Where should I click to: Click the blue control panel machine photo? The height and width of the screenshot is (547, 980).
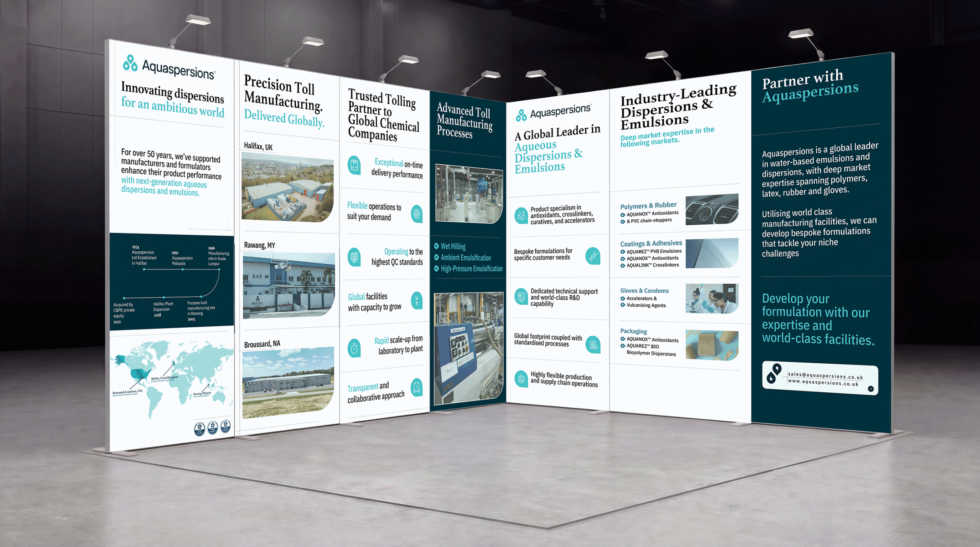coord(469,348)
